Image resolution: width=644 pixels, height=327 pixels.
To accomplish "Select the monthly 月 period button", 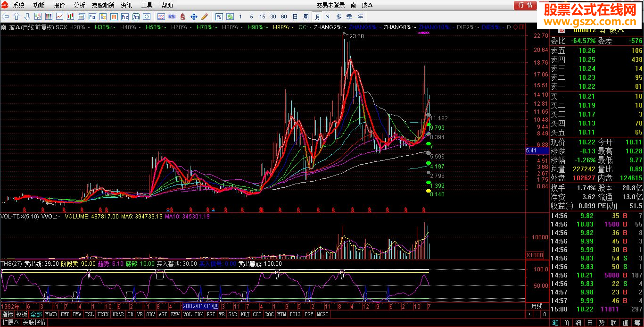I will [318, 17].
